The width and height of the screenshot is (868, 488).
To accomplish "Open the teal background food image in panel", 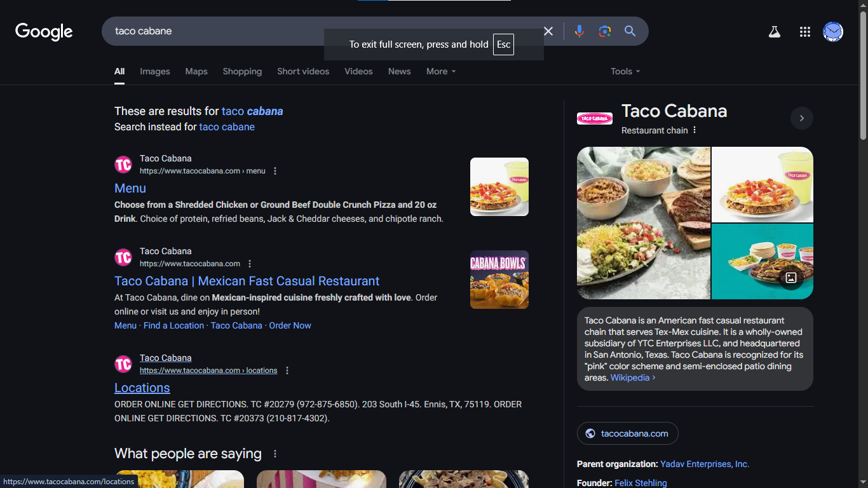I will (763, 261).
